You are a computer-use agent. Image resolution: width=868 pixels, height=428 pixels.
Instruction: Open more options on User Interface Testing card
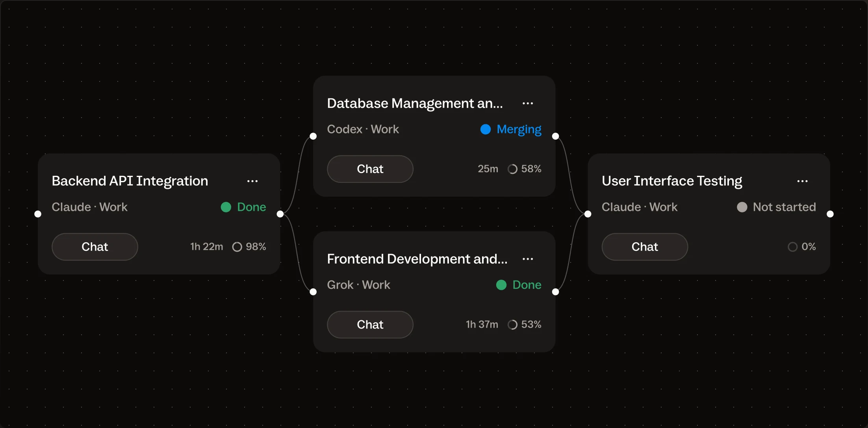coord(802,181)
